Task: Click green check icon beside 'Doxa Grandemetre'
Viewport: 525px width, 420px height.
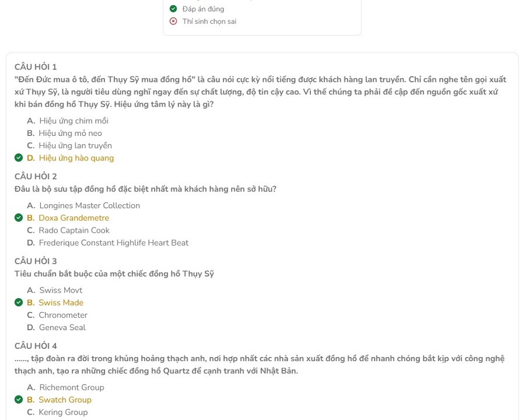Action: coord(19,218)
